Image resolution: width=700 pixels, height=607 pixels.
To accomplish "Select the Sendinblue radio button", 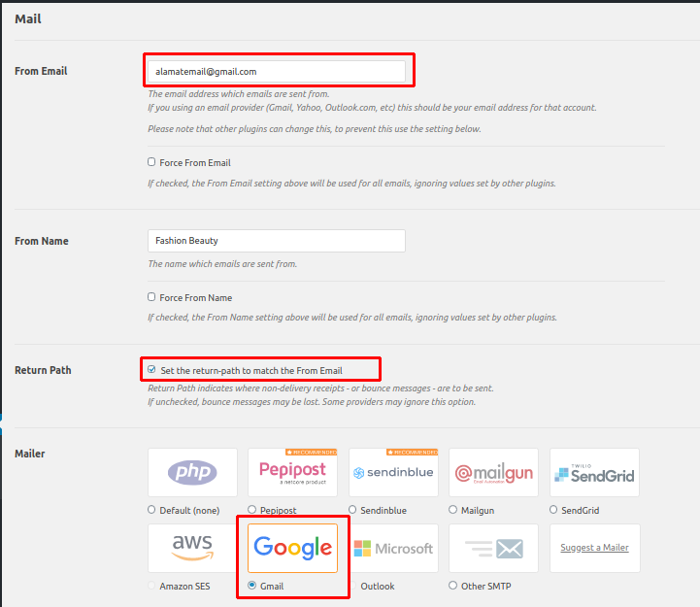I will [352, 510].
